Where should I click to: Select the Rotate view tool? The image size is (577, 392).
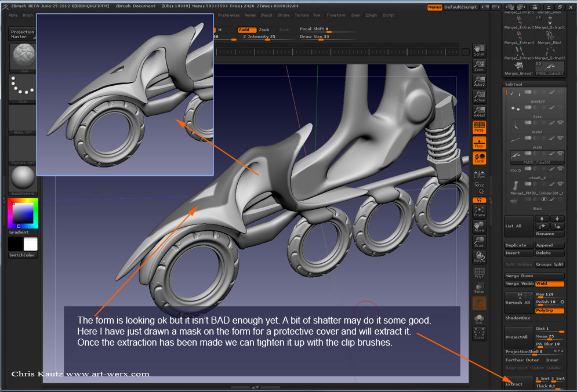[x=479, y=257]
